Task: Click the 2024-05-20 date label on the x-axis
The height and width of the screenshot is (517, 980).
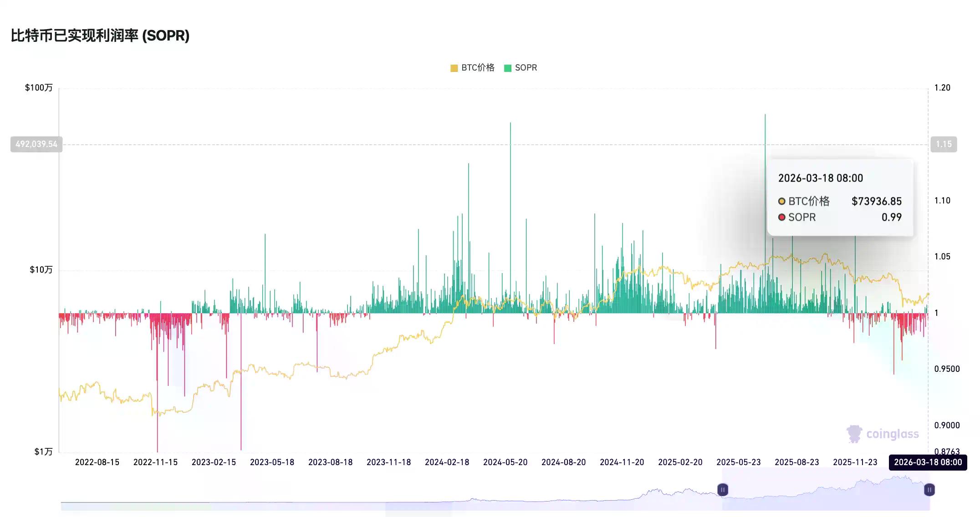Action: (x=505, y=462)
